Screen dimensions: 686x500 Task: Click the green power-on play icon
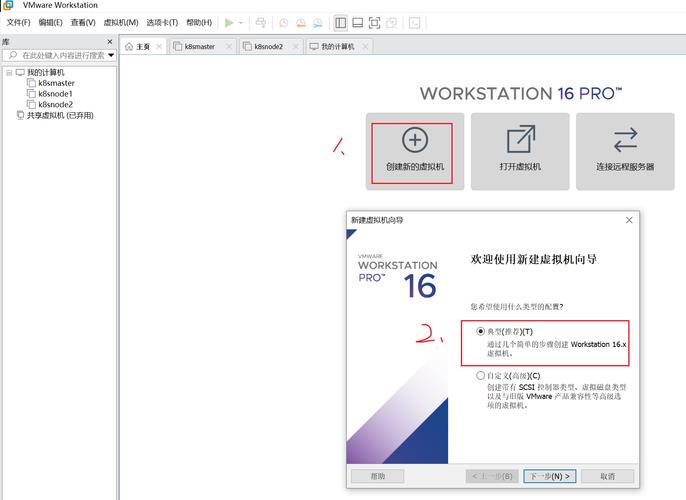(x=229, y=23)
